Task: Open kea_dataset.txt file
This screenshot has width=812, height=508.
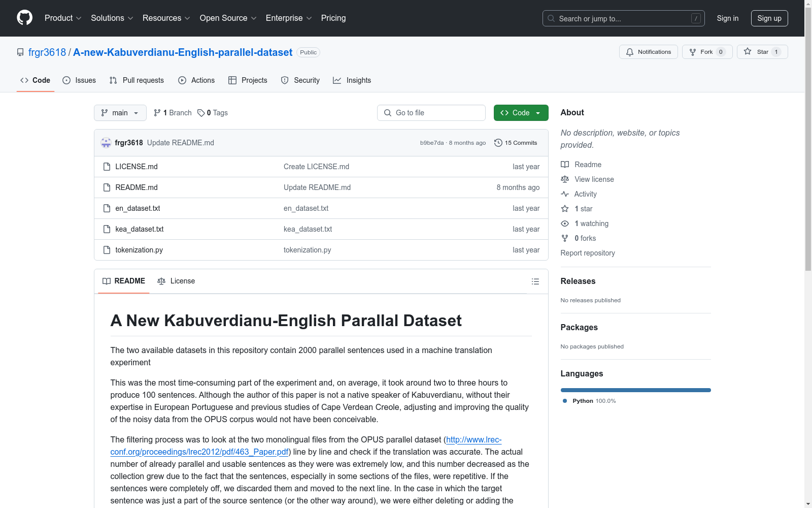Action: click(140, 229)
